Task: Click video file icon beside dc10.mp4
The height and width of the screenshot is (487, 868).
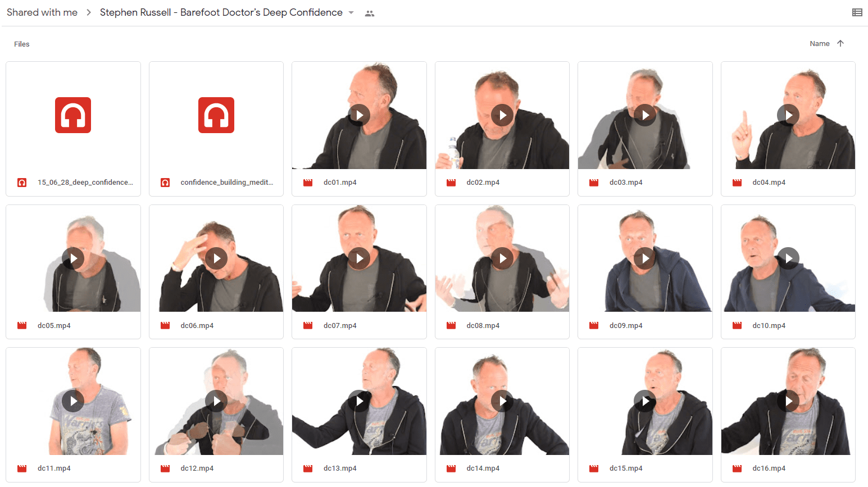Action: click(x=737, y=325)
